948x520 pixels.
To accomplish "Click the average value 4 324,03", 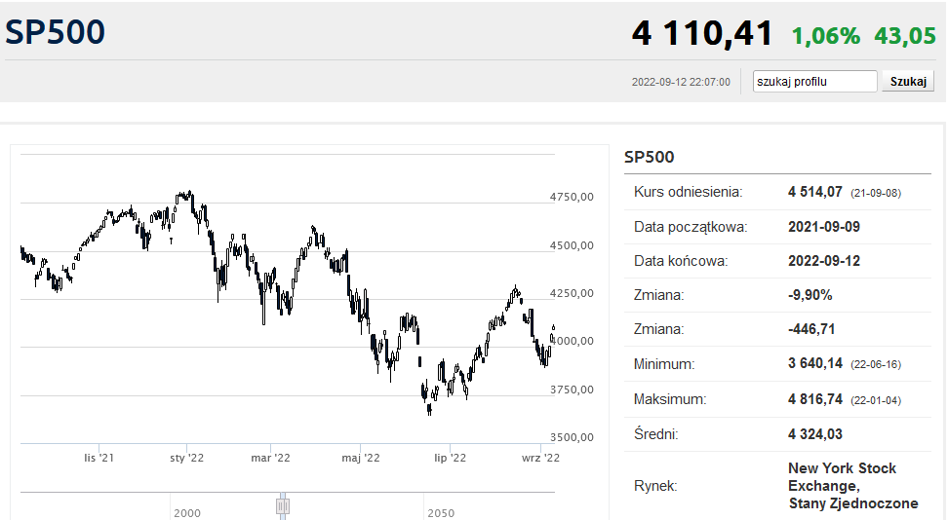I will pyautogui.click(x=815, y=434).
